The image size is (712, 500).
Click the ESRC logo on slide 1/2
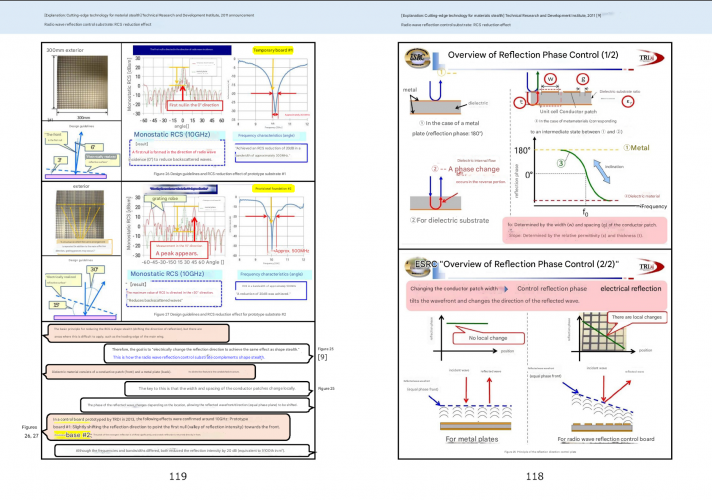[x=416, y=56]
